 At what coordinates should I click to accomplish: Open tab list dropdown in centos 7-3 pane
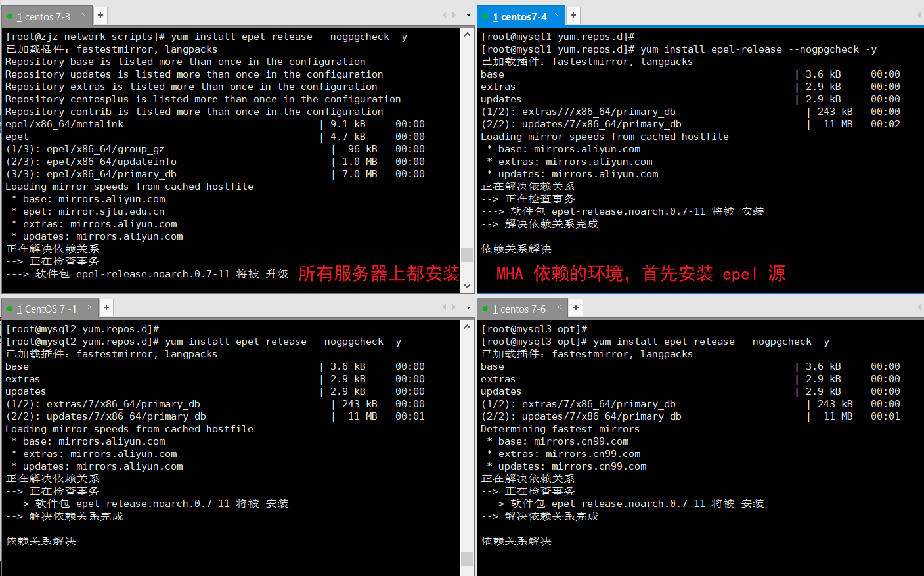(468, 15)
